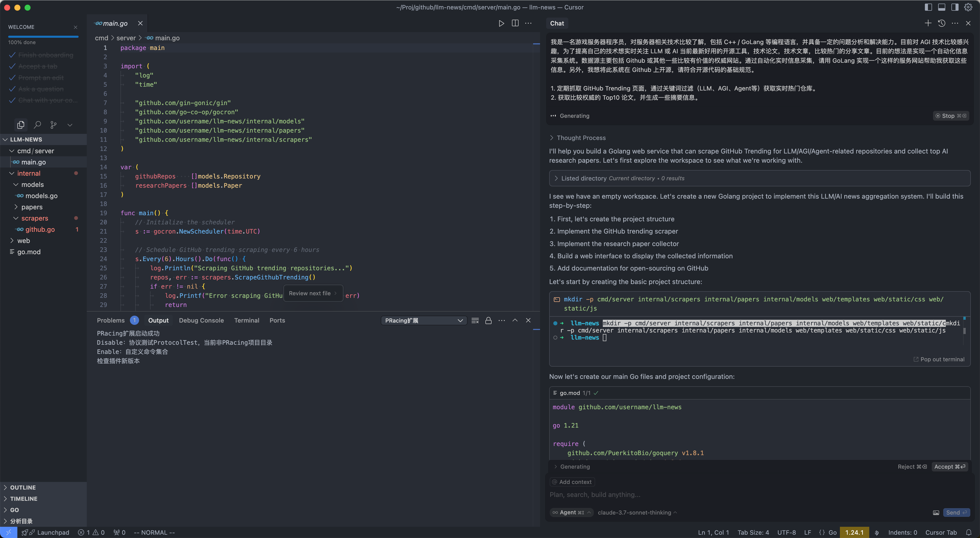The image size is (980, 538).
Task: Open Cursor settings gear
Action: (968, 7)
